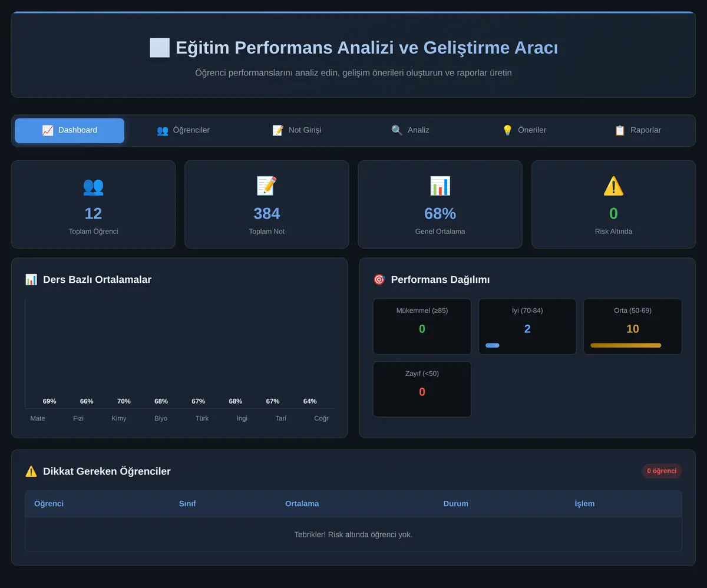Open the Raporlar tab
Image resolution: width=707 pixels, height=588 pixels.
coord(637,130)
